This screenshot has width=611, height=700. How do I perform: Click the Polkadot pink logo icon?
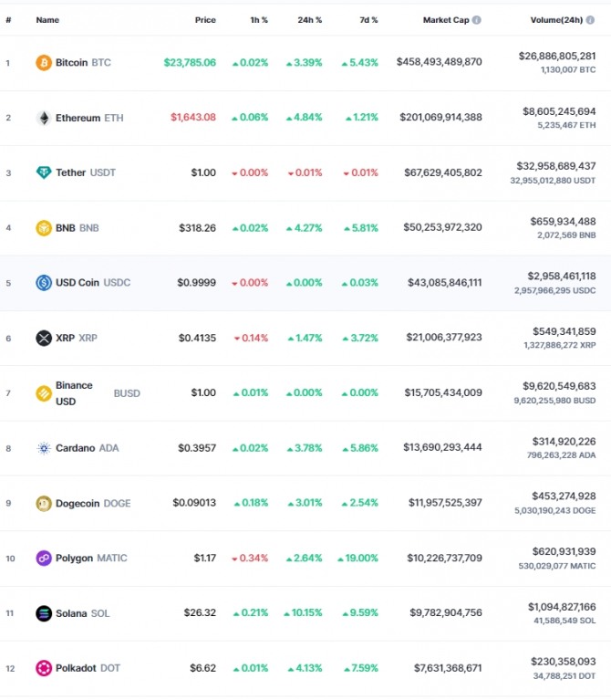44,668
